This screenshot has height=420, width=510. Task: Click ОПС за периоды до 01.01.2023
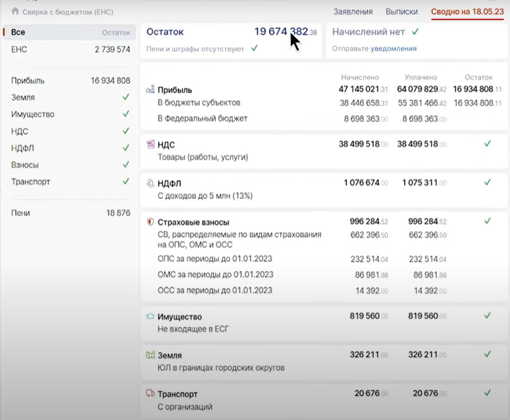click(x=214, y=259)
